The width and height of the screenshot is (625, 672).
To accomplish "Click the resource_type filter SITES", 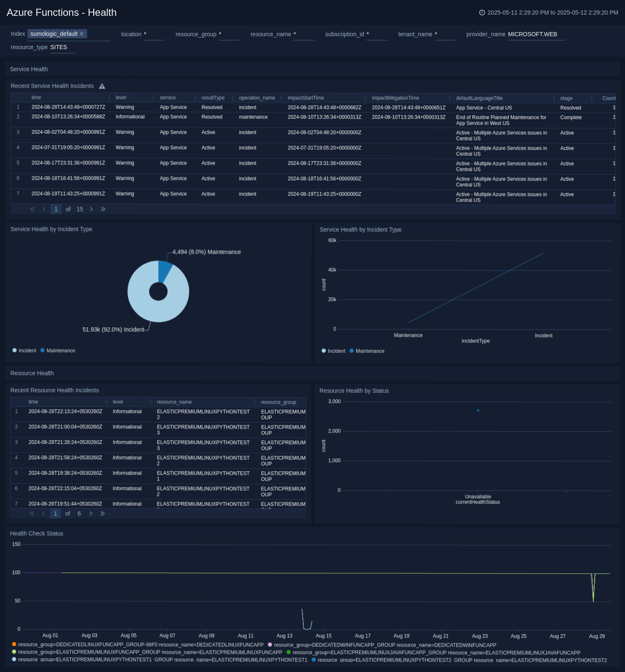I will [x=63, y=47].
